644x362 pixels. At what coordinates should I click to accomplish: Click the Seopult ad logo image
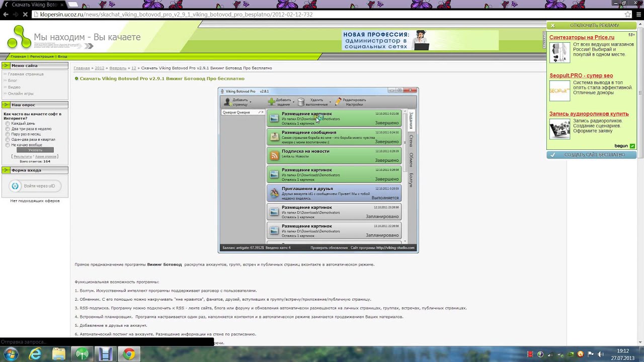(559, 91)
